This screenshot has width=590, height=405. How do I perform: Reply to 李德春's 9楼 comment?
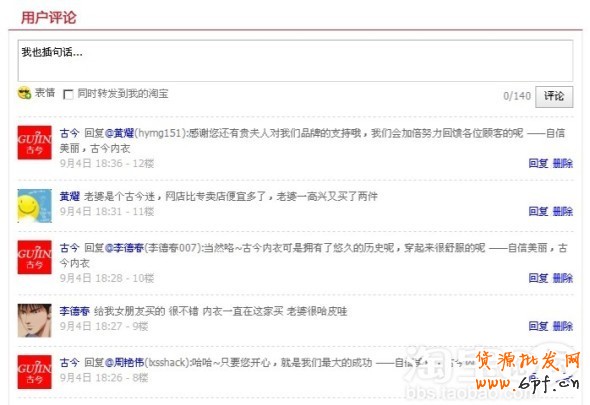coord(538,326)
